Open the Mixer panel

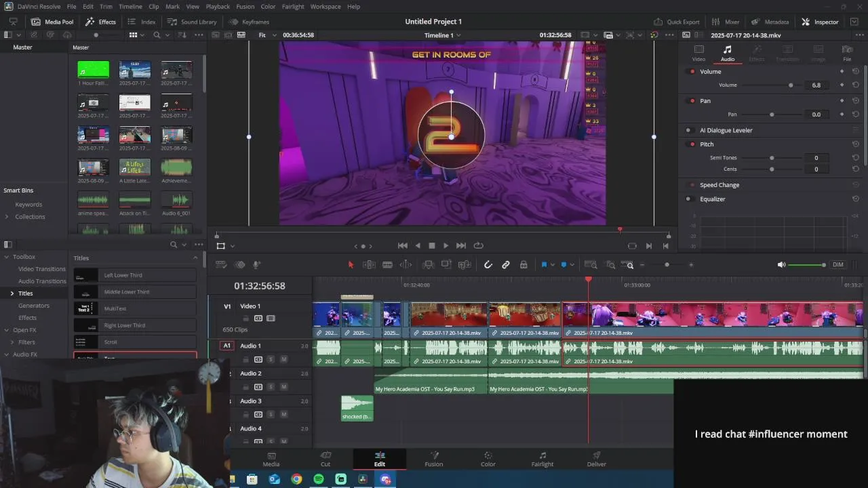pos(726,22)
